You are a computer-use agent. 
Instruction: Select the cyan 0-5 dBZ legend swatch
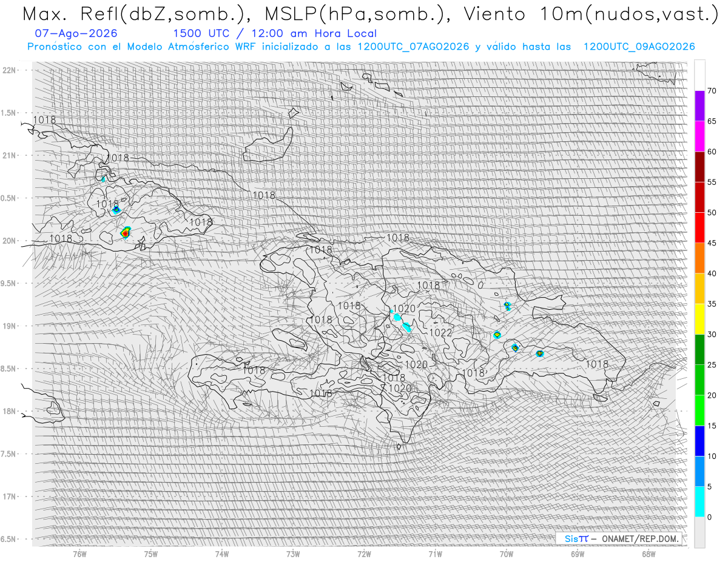click(x=699, y=501)
